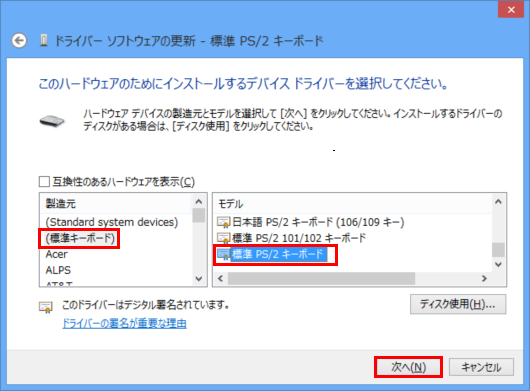530x391 pixels.
Task: Select 標準 PS/2 キーボード model
Action: [x=279, y=254]
